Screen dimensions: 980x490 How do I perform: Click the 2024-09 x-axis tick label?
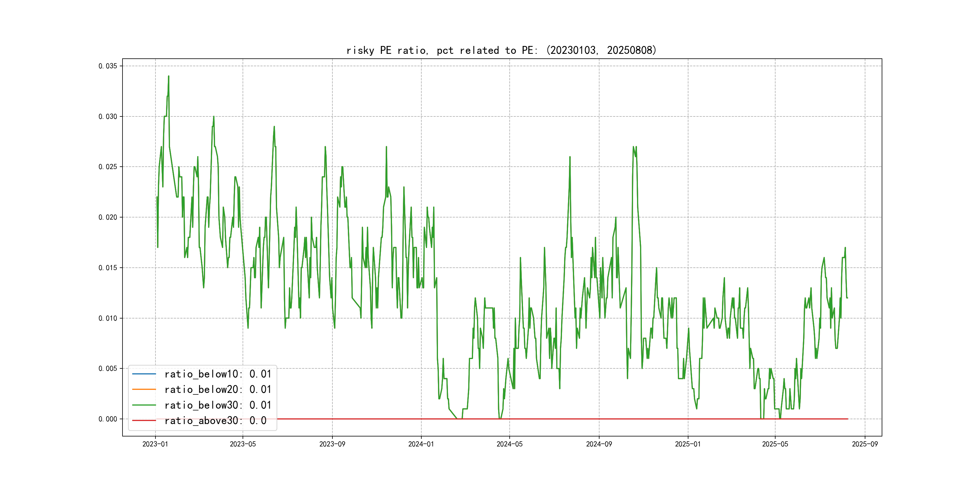599,444
